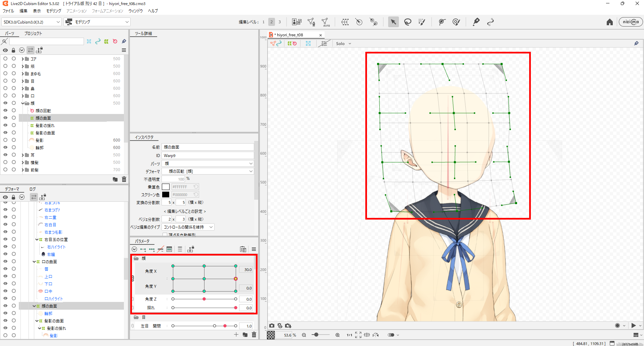Click the fit-to-screen view icon

[358, 335]
